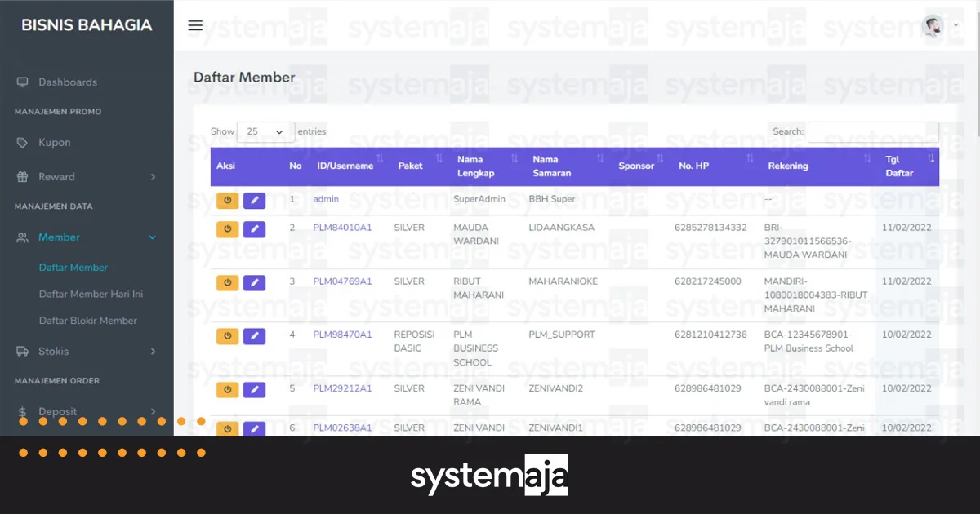Viewport: 980px width, 514px height.
Task: Sort by Paket column arrows
Action: tap(439, 157)
